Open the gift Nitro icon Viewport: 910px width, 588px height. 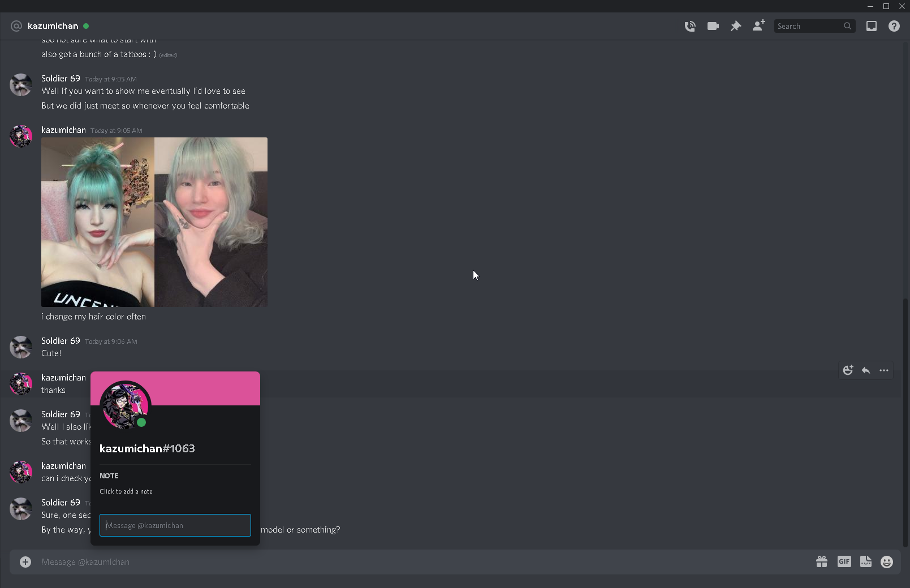tap(822, 561)
